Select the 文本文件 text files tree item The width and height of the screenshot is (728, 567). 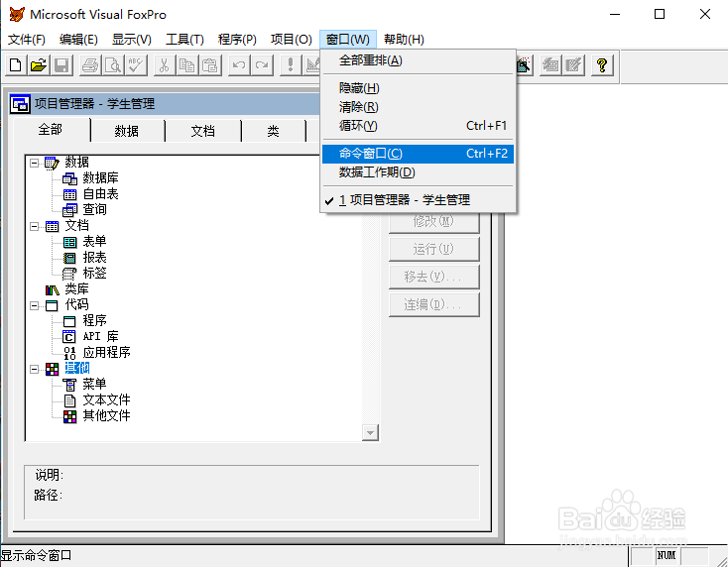(x=106, y=399)
